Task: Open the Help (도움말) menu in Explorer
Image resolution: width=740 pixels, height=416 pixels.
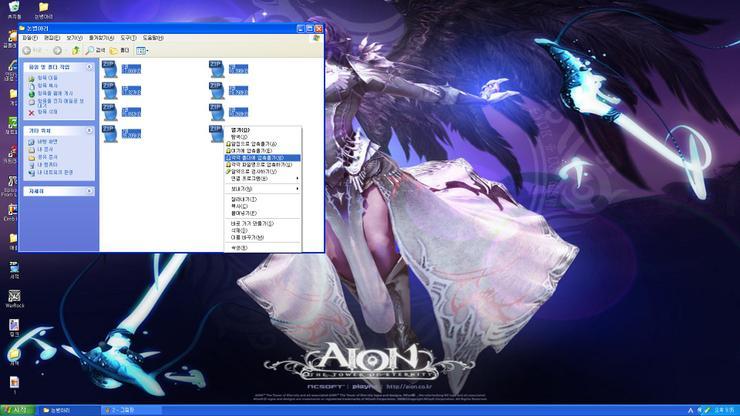Action: pyautogui.click(x=153, y=38)
